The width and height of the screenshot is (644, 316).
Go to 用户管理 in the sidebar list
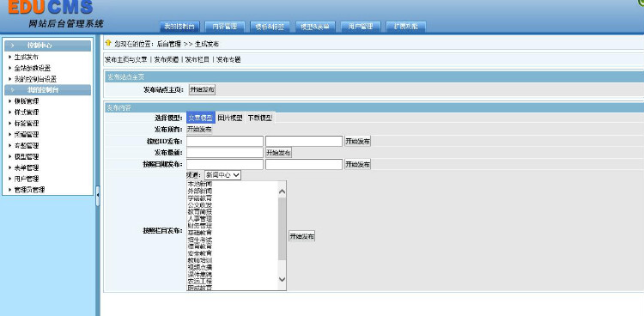click(27, 179)
